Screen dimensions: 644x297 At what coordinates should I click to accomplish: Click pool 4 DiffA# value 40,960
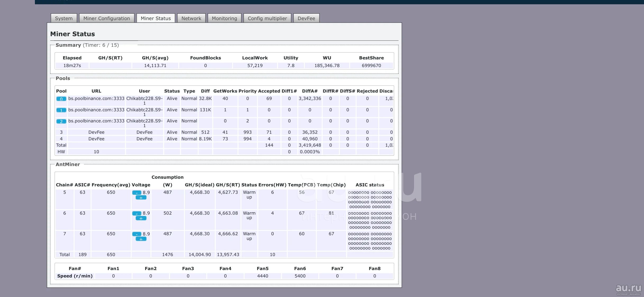(310, 139)
